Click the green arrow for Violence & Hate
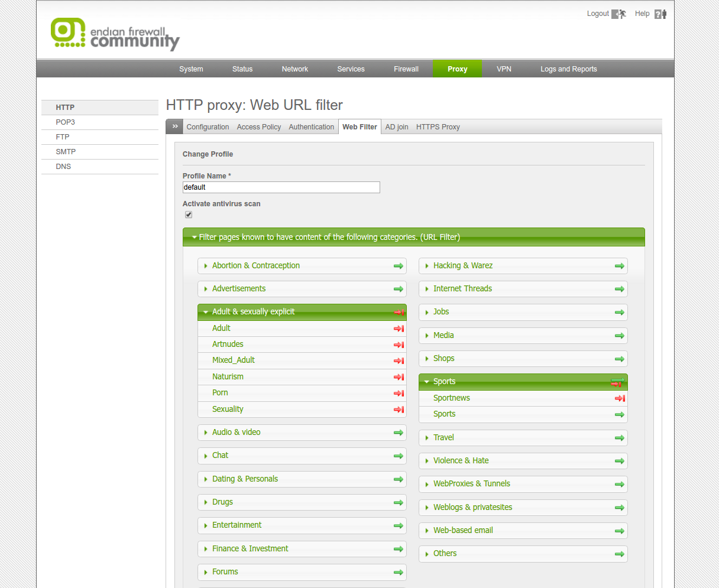Screen dimensions: 719x588 [620, 461]
